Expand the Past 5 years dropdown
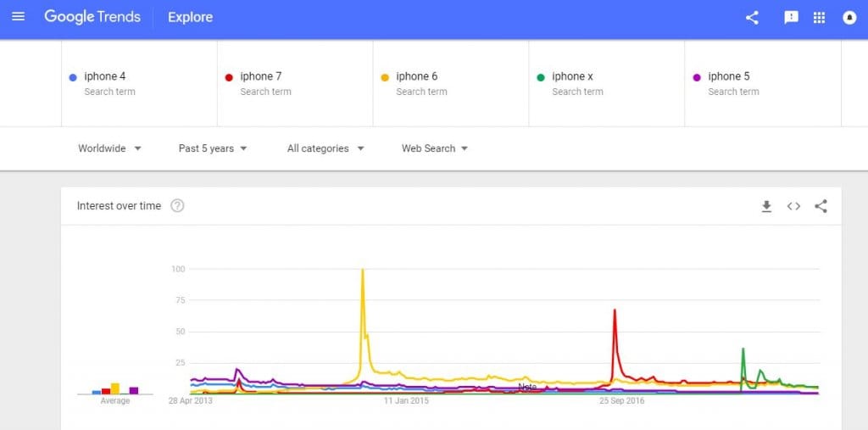Screen dimensions: 868x430 click(213, 148)
